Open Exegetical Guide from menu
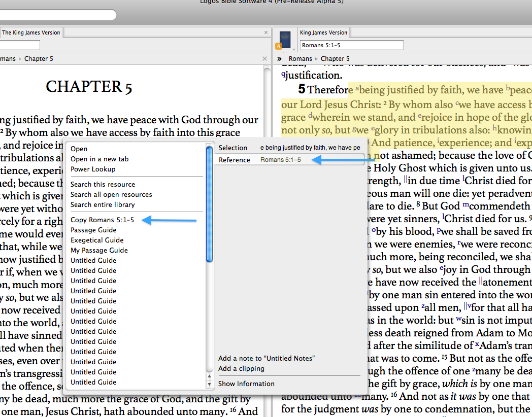 [x=96, y=240]
